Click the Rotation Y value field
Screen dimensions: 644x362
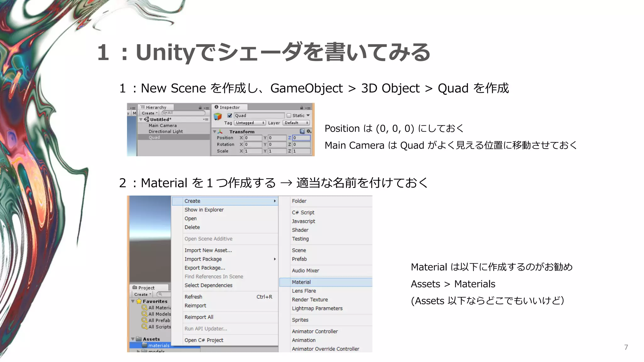point(277,144)
